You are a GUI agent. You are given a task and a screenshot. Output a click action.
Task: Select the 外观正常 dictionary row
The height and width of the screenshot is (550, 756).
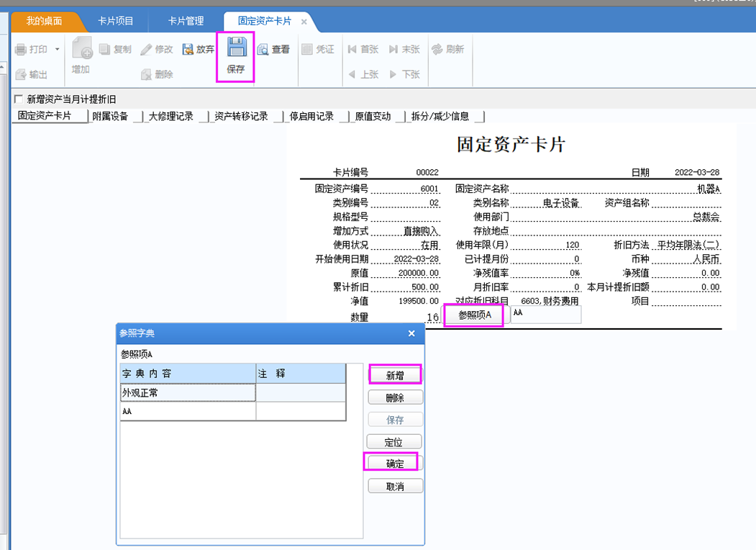click(x=233, y=393)
